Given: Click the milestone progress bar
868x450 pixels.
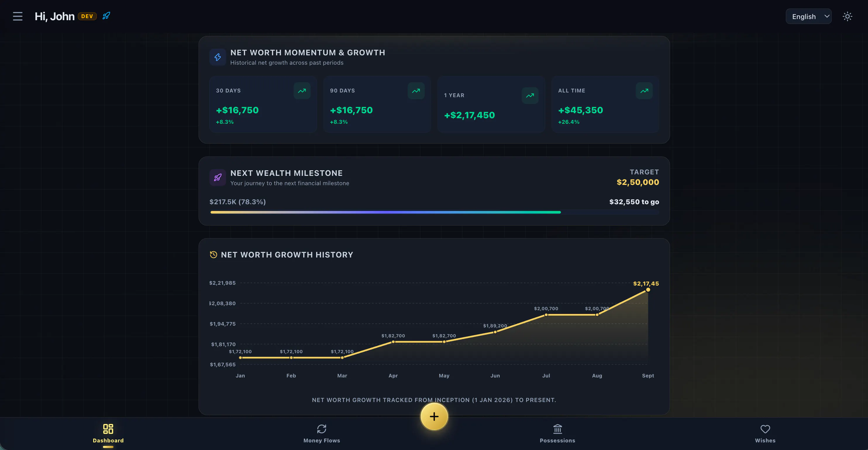Looking at the screenshot, I should click(x=434, y=212).
